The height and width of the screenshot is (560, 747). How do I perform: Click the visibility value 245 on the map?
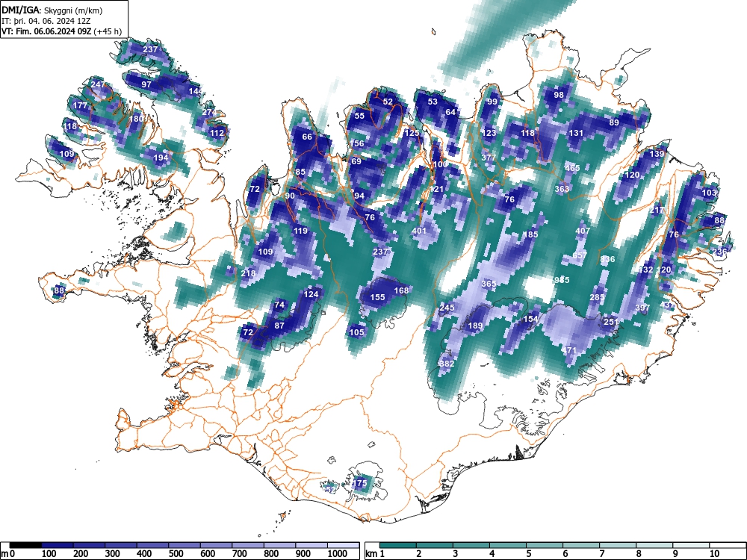pos(447,308)
